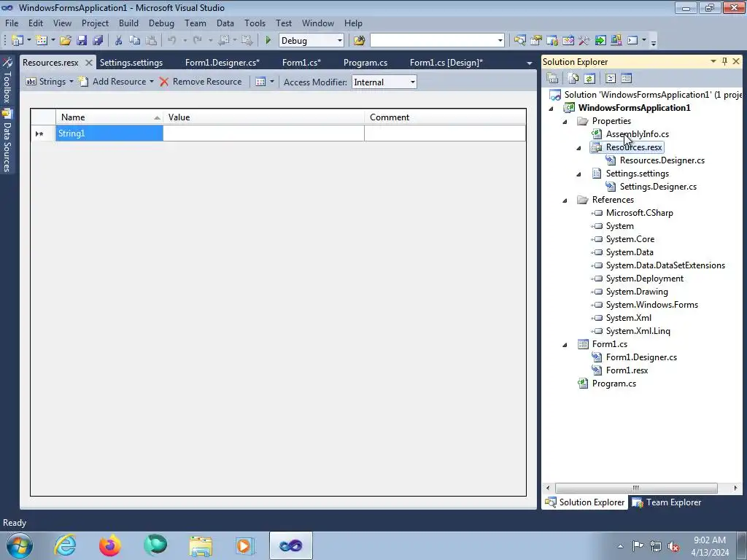The width and height of the screenshot is (747, 560).
Task: Click the Save All icon
Action: (98, 41)
